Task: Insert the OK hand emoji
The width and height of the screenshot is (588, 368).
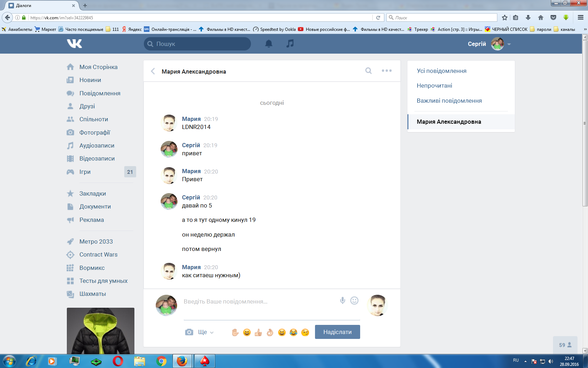Action: (270, 332)
